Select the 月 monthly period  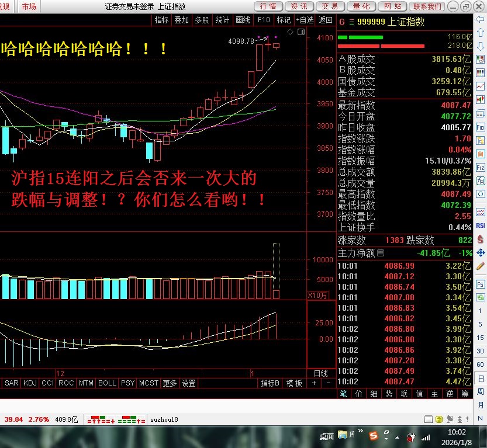[x=480, y=405]
